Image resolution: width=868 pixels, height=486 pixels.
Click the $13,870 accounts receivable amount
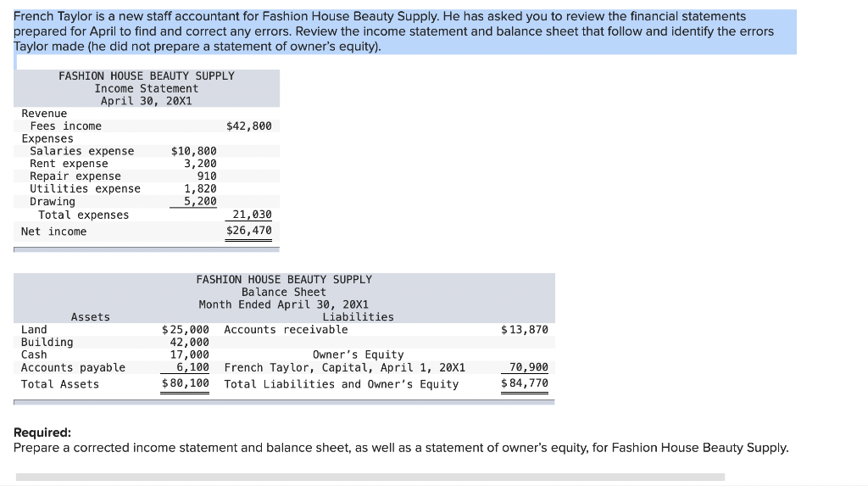click(524, 329)
